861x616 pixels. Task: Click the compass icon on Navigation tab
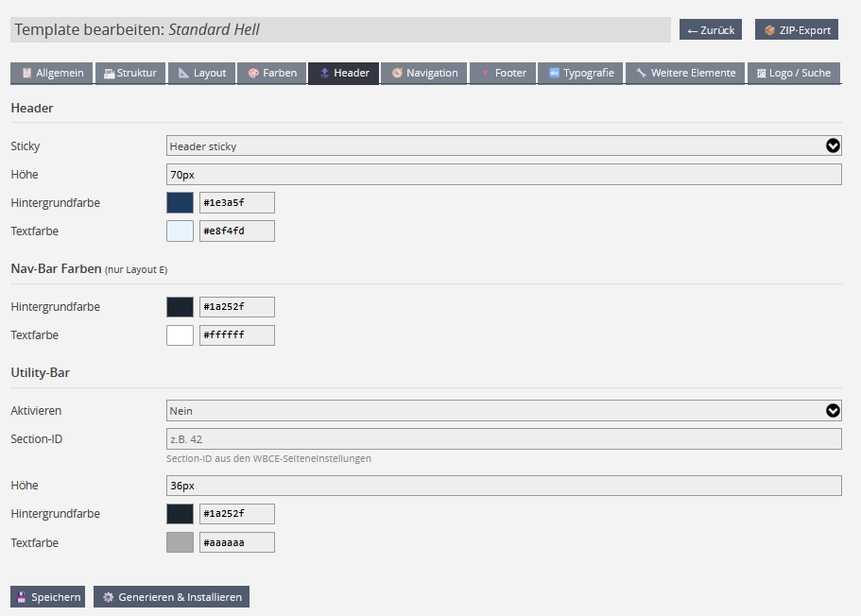point(397,73)
